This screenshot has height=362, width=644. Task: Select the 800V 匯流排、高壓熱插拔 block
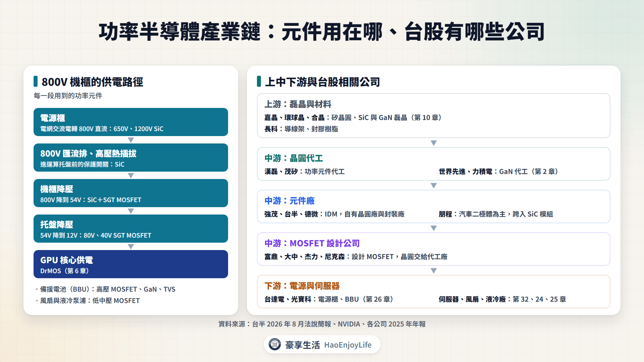pos(131,158)
